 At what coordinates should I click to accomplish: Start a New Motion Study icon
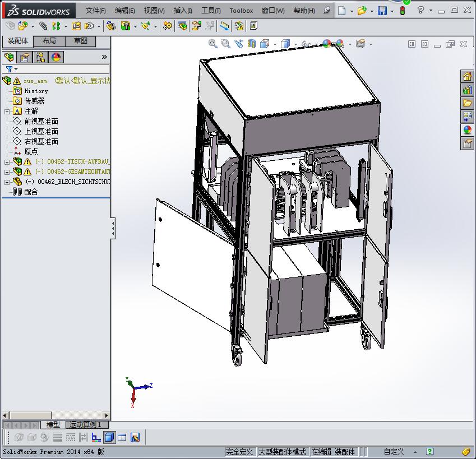click(167, 26)
